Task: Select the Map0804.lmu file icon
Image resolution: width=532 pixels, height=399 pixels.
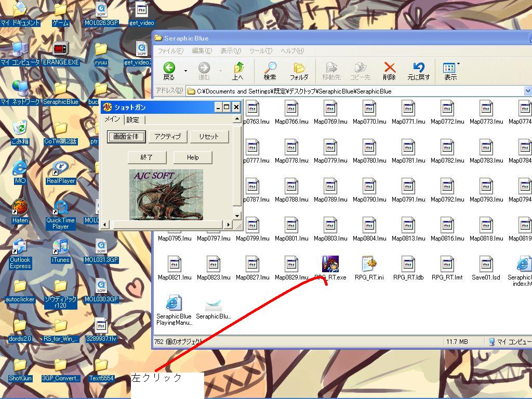Action: [369, 225]
